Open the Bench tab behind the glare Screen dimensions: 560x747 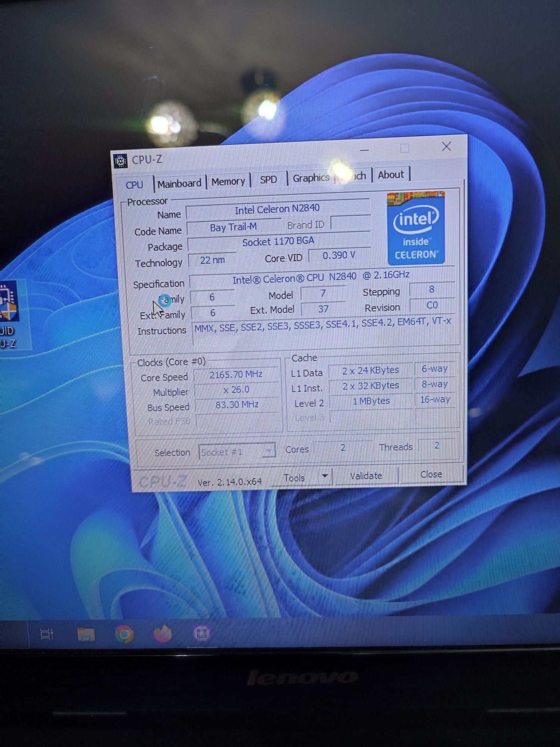coord(353,176)
